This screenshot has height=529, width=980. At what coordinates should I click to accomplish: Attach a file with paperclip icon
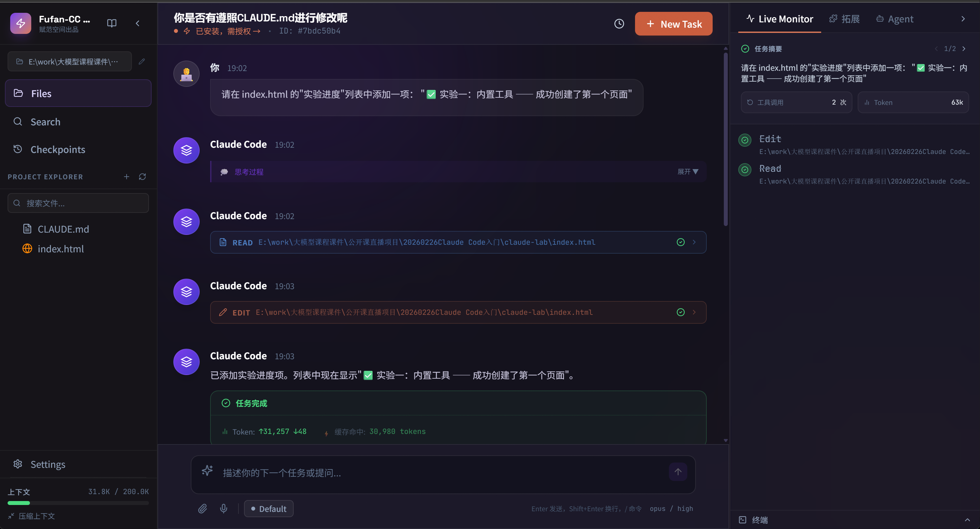point(202,508)
